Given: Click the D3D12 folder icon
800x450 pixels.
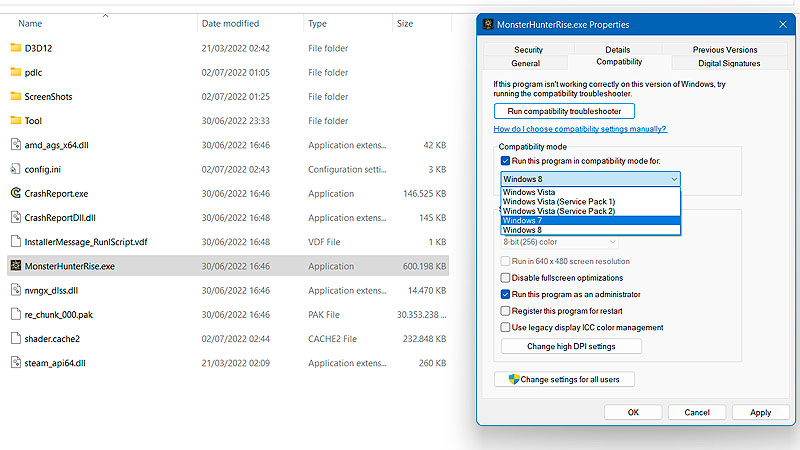Looking at the screenshot, I should click(x=15, y=48).
